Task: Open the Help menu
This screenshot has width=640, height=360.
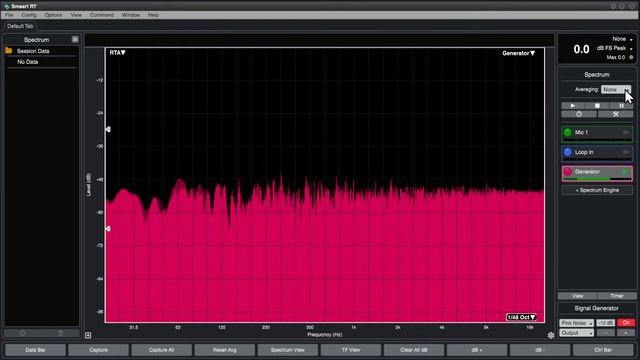Action: point(153,15)
